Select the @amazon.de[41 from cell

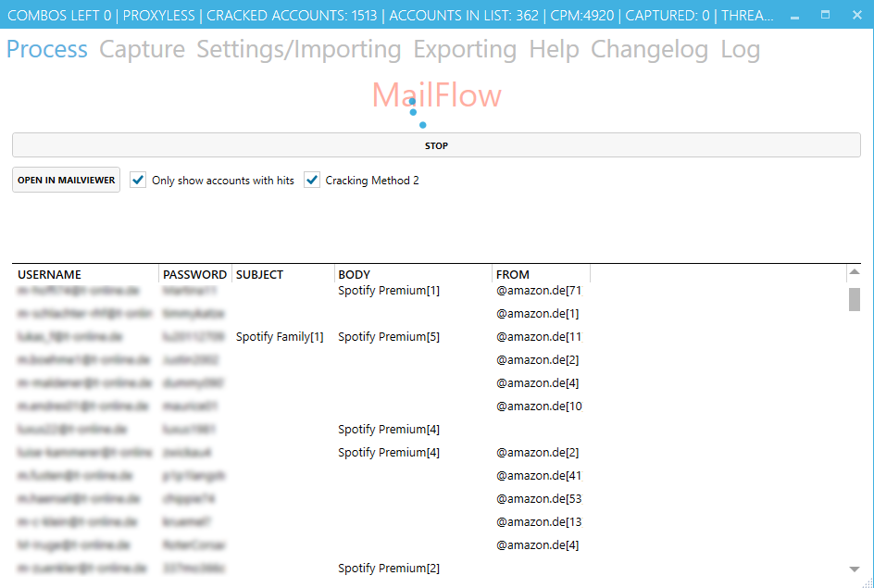pos(539,475)
